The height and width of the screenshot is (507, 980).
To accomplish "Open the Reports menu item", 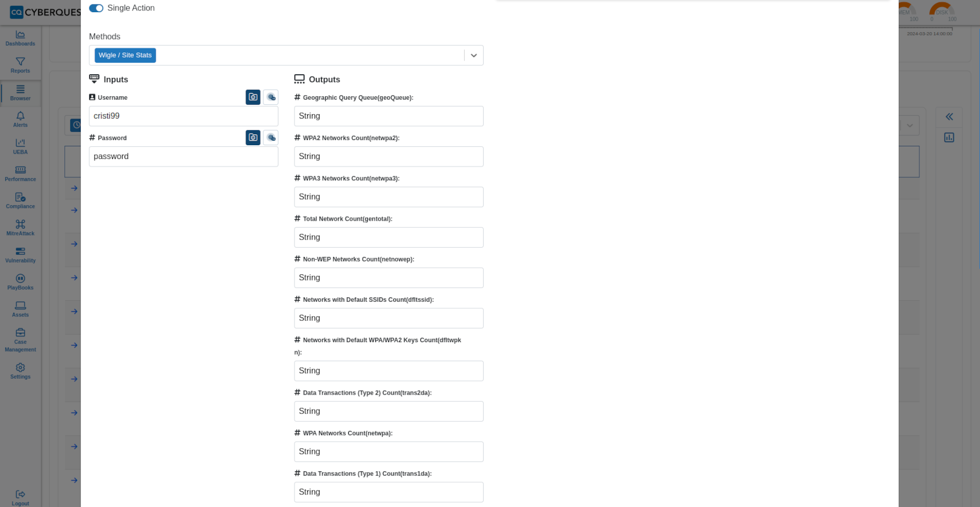I will point(20,65).
